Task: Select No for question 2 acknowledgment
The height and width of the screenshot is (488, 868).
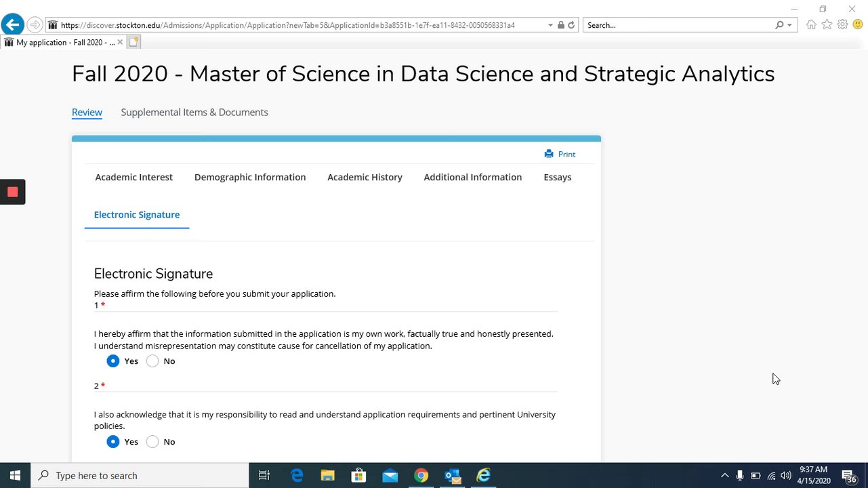Action: click(152, 442)
